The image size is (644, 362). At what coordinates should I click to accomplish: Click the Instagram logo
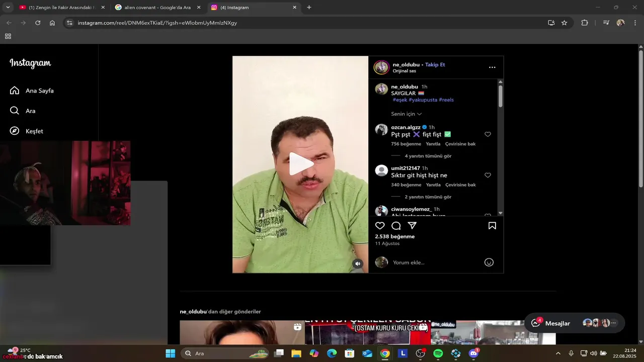coord(30,63)
